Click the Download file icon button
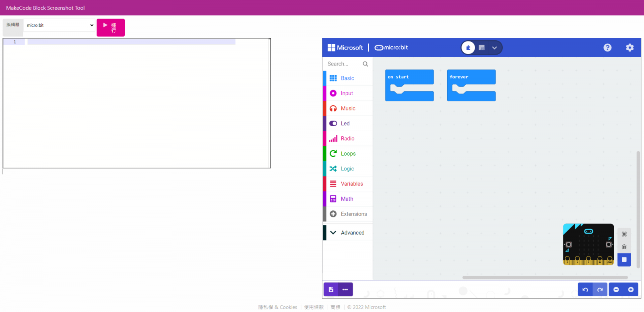Screen dimensions: 644x312 pos(331,289)
